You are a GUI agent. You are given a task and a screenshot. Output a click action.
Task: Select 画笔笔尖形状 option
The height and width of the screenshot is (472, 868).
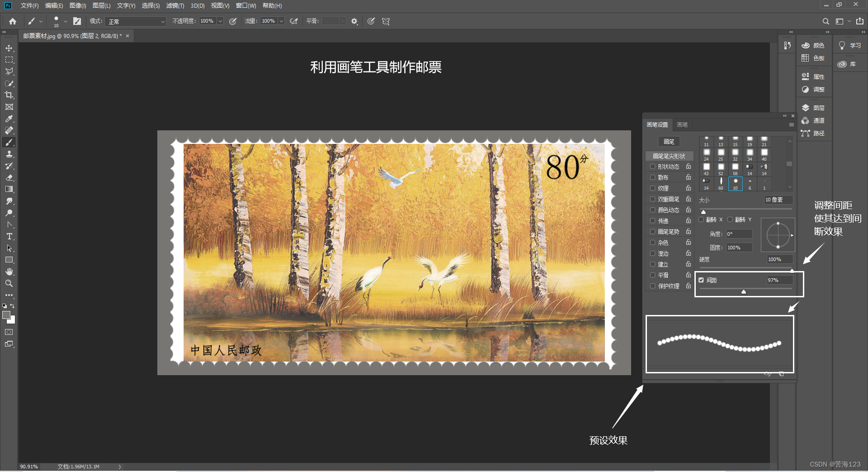669,156
